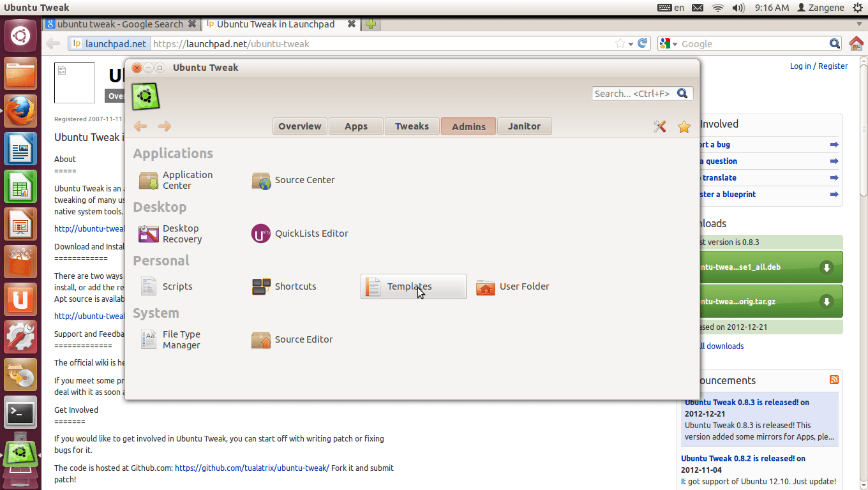Open Dash home from the launcher
This screenshot has width=868, height=490.
(20, 36)
